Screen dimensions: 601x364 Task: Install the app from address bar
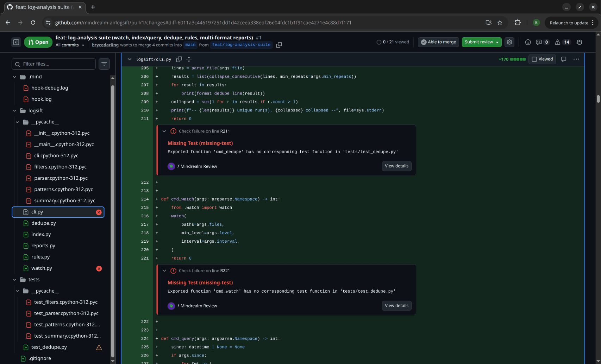tap(488, 23)
